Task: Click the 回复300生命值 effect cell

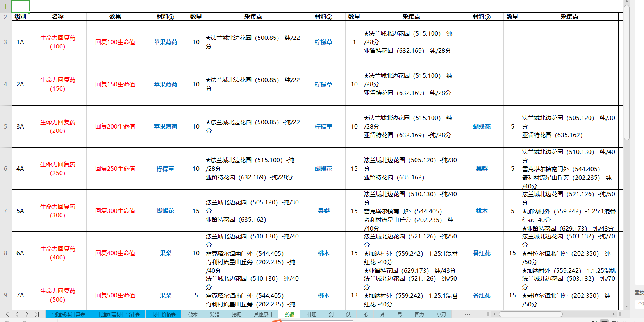Action: tap(115, 211)
